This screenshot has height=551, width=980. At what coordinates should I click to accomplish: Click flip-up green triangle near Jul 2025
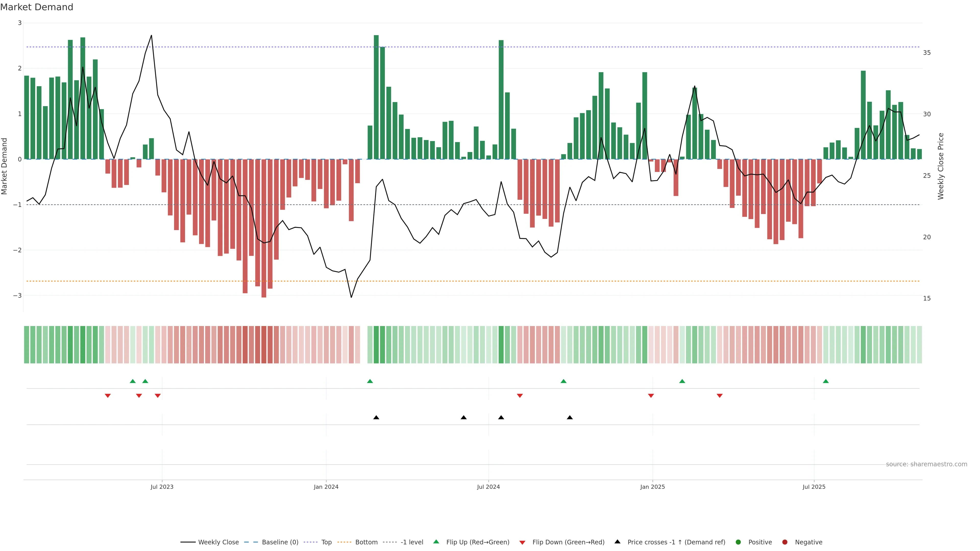point(826,381)
